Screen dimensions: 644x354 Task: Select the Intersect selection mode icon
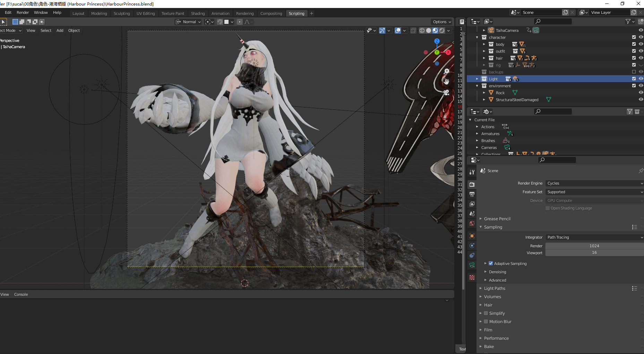(x=42, y=22)
